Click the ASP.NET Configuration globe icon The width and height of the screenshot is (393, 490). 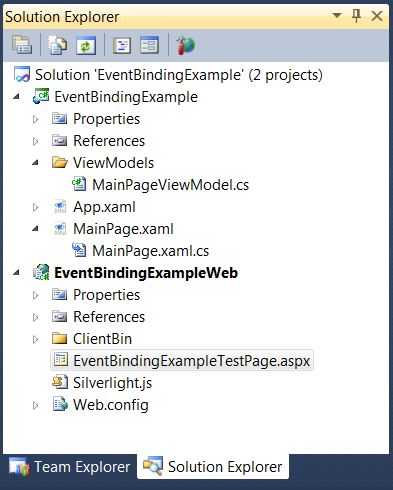pyautogui.click(x=185, y=45)
